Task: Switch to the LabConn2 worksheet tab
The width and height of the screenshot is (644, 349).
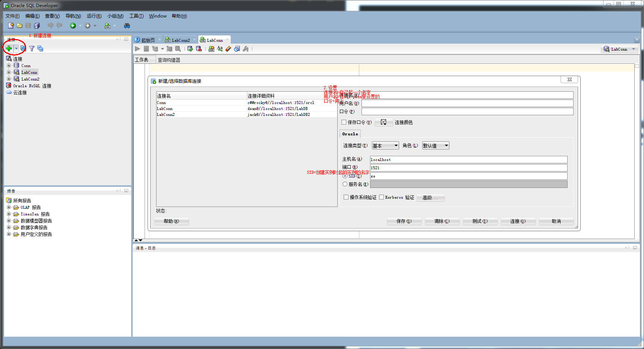Action: pos(181,40)
